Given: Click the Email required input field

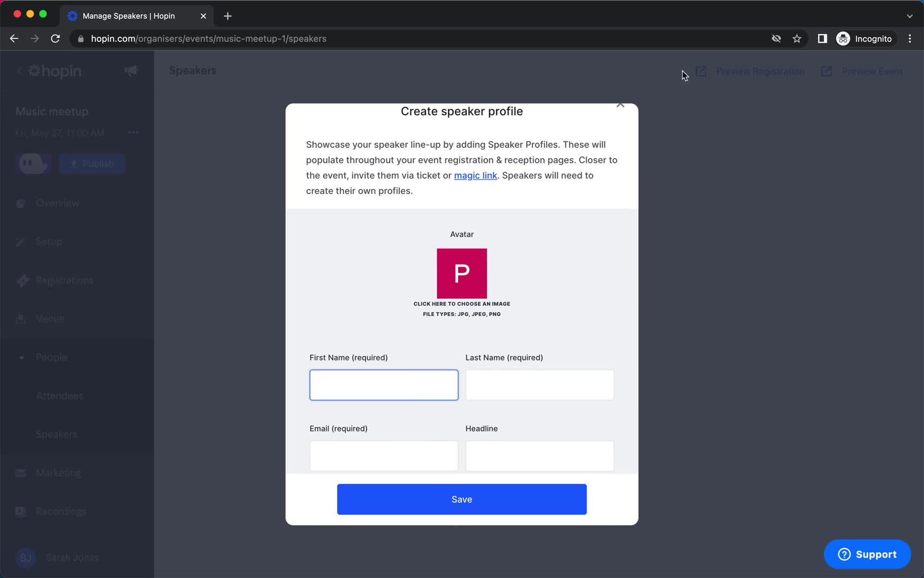Looking at the screenshot, I should coord(384,456).
